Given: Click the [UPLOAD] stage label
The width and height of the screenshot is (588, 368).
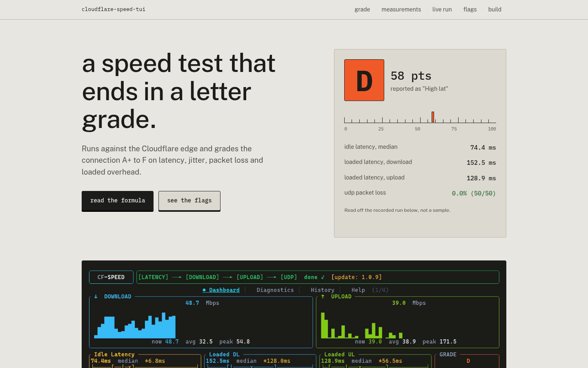Looking at the screenshot, I should 249,277.
